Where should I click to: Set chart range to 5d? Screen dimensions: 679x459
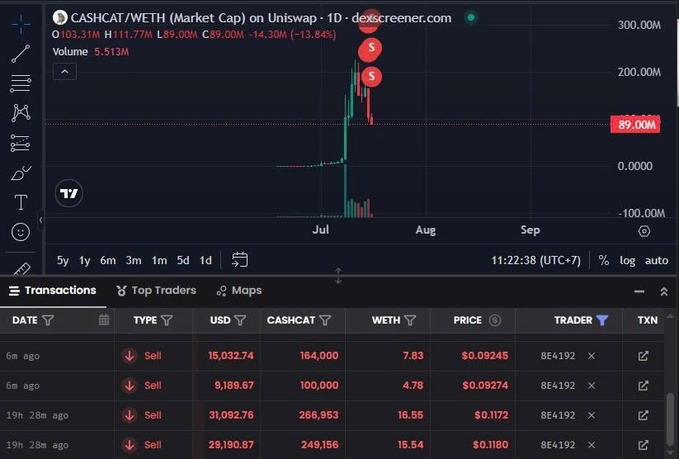click(183, 260)
